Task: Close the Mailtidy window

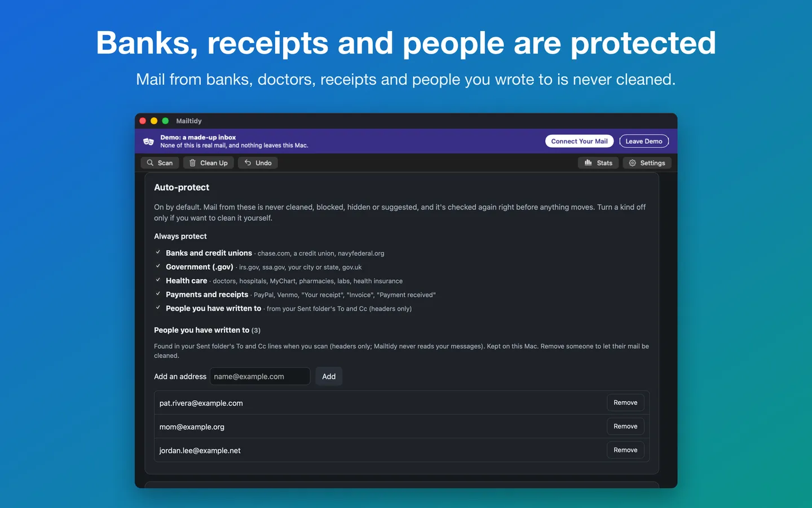Action: [143, 121]
